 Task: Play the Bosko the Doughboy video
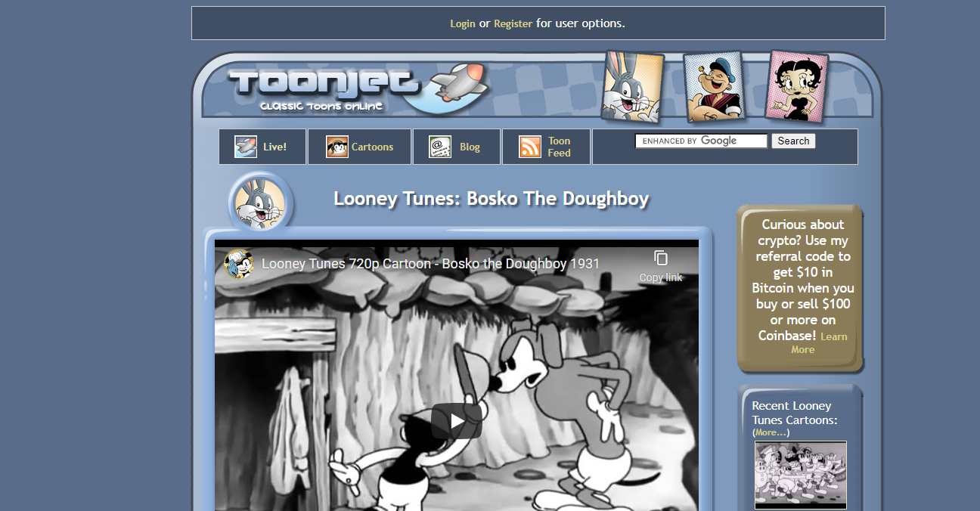point(457,421)
